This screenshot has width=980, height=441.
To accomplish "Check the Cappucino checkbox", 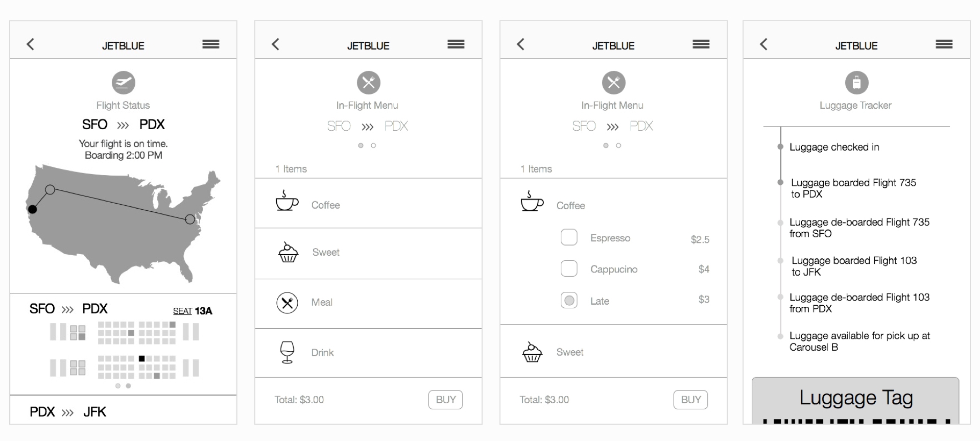I will pos(569,268).
